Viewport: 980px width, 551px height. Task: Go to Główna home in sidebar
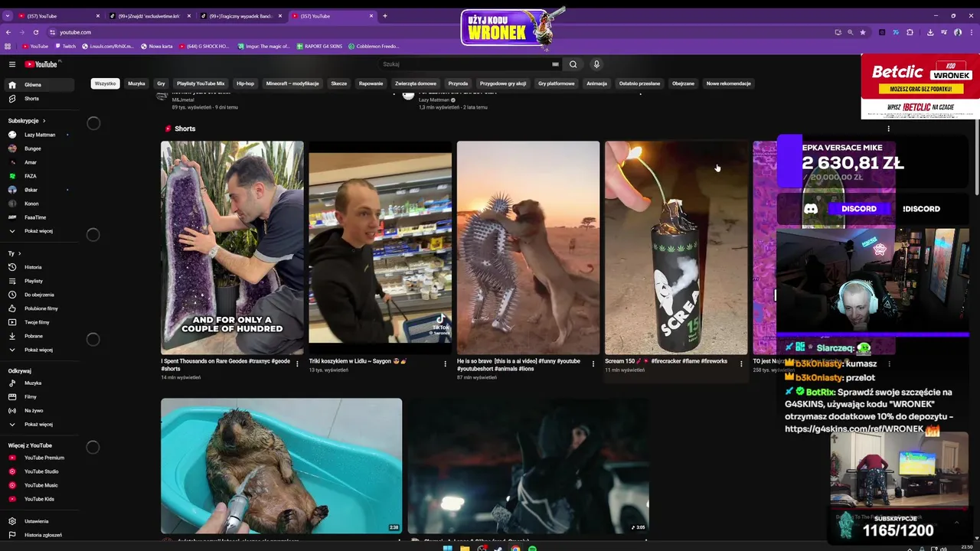click(38, 85)
